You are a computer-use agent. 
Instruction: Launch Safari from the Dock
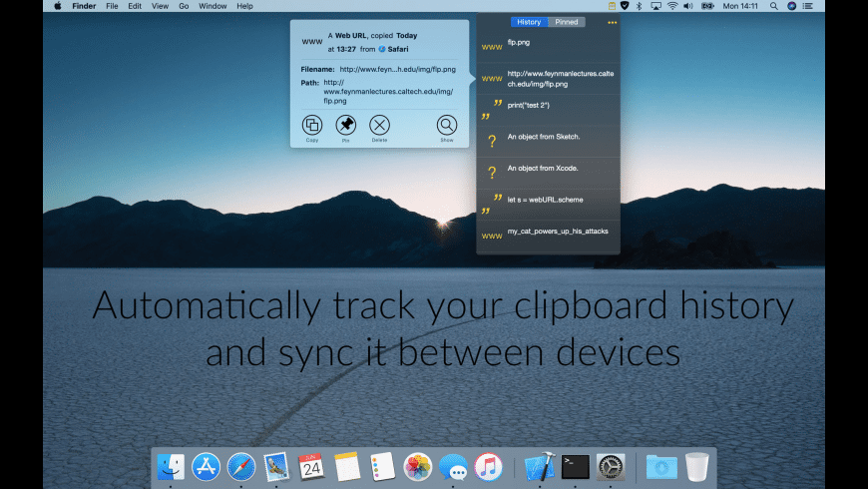click(241, 467)
